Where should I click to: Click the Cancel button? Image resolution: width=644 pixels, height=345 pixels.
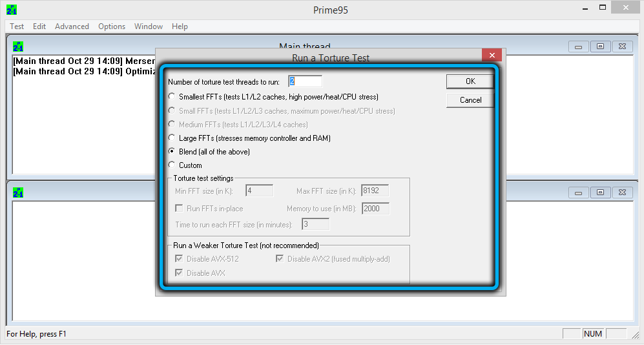tap(470, 100)
